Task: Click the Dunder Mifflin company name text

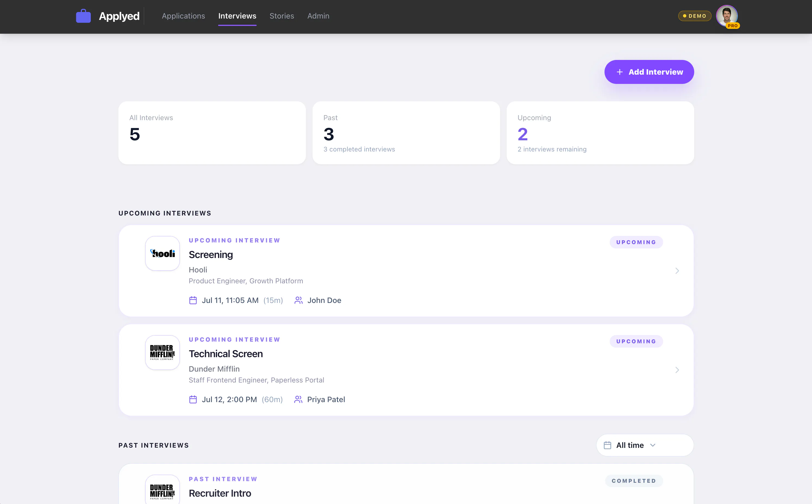Action: (x=214, y=369)
